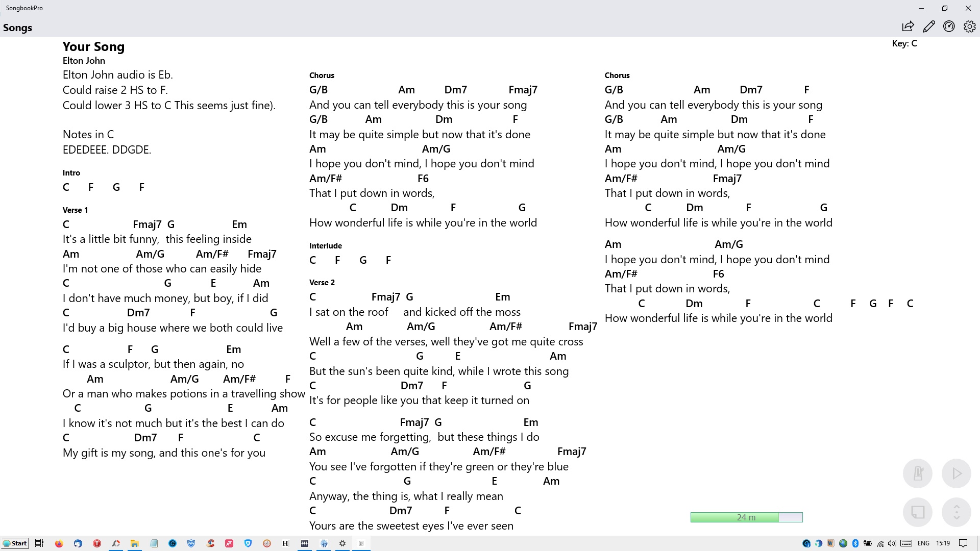Screen dimensions: 980x551
Task: Open Wi-Fi network tray icon
Action: pyautogui.click(x=880, y=543)
